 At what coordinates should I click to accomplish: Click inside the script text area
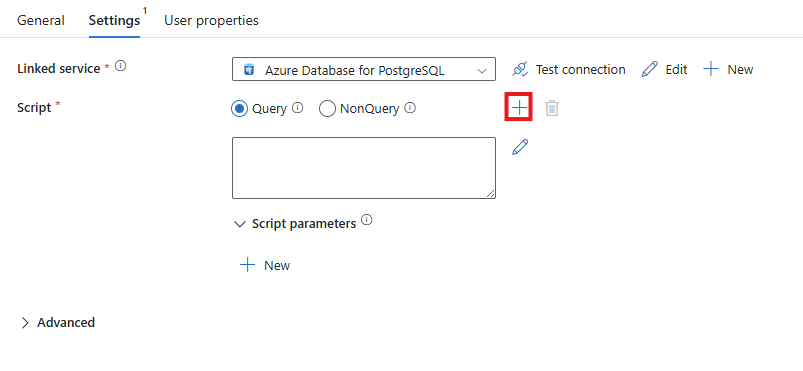(x=364, y=168)
